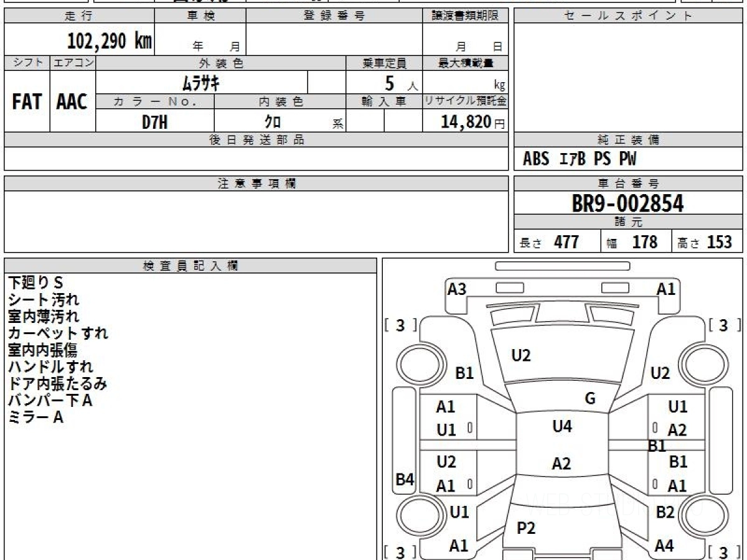Viewport: 747px width, 560px height.
Task: Click the A3 damage mark on bumper
Action: (x=457, y=289)
